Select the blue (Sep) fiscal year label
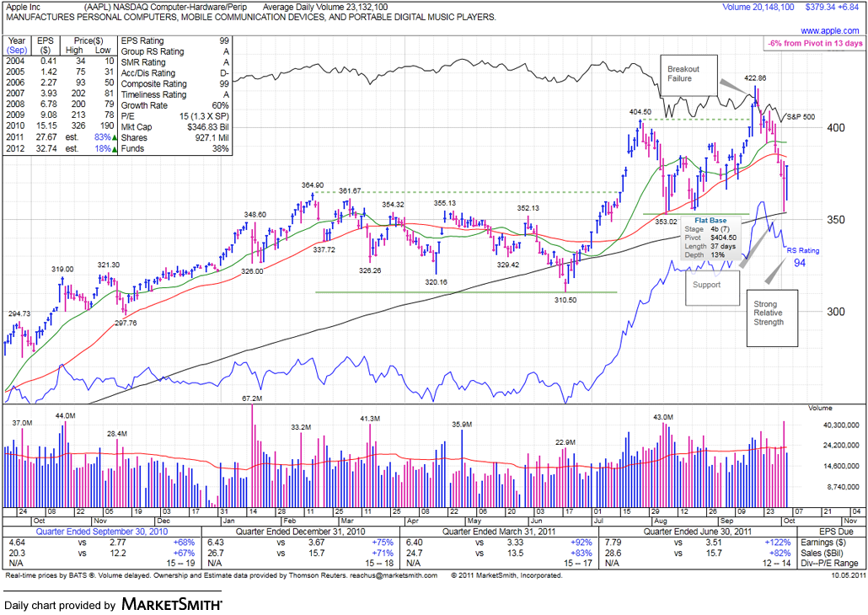This screenshot has height=615, width=868. (x=17, y=51)
